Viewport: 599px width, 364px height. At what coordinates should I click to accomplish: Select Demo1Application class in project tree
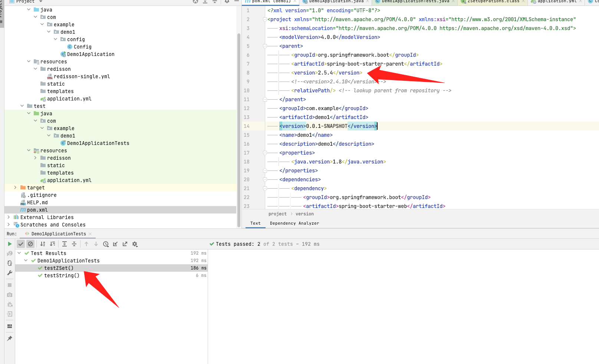tap(88, 54)
